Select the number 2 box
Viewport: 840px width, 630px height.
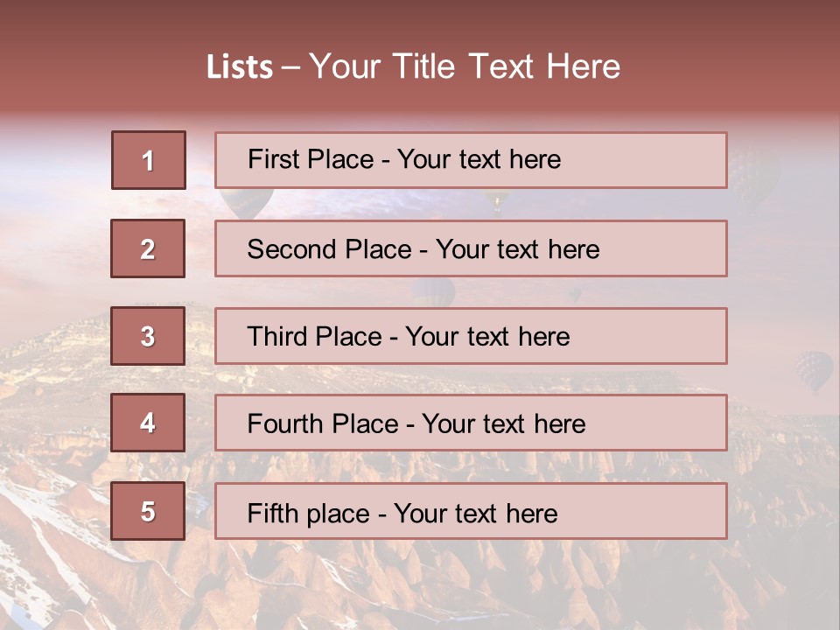148,248
